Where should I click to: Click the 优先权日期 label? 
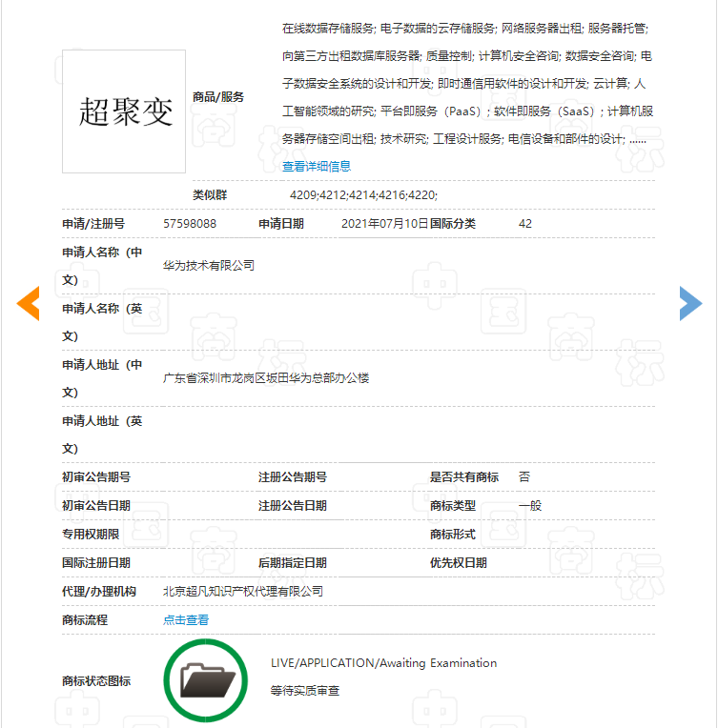(459, 563)
